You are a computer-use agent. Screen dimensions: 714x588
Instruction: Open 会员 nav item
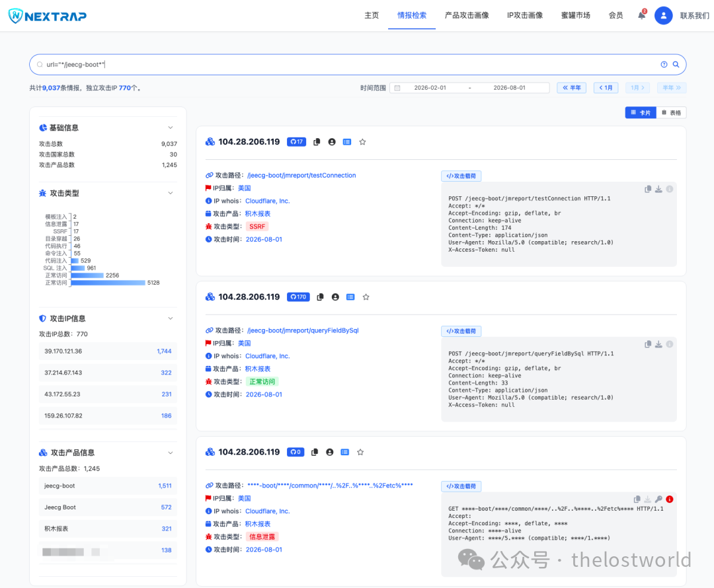click(615, 15)
